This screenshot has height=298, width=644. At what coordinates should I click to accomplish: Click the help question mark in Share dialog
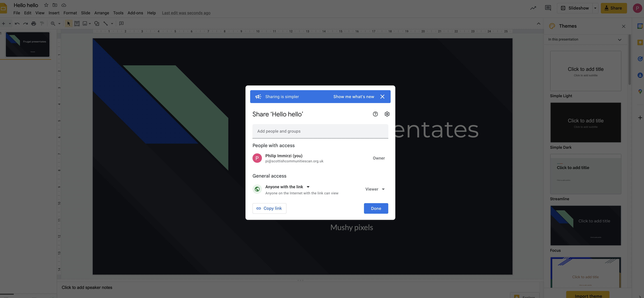tap(375, 114)
